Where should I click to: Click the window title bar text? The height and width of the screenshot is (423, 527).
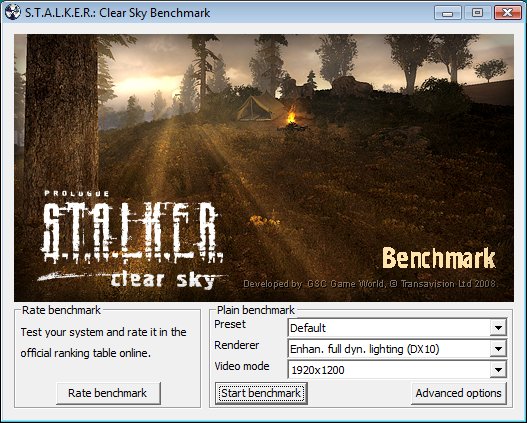coord(118,13)
